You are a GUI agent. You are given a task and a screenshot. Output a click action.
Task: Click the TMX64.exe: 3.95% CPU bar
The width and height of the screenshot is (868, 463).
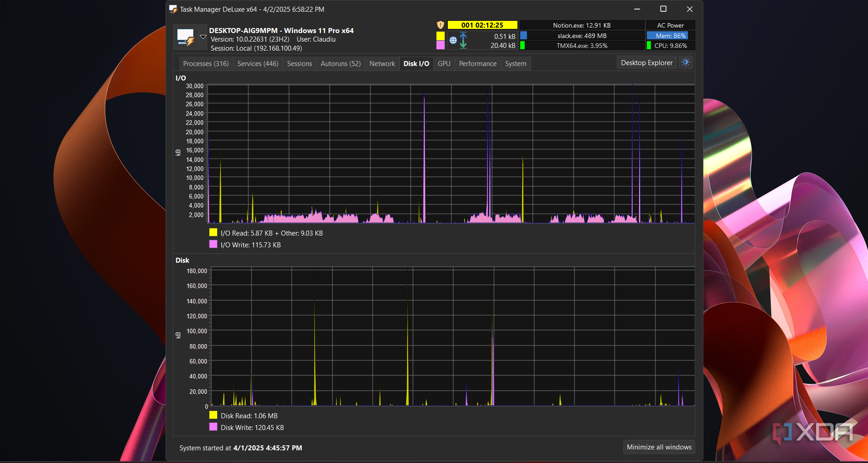tap(582, 46)
